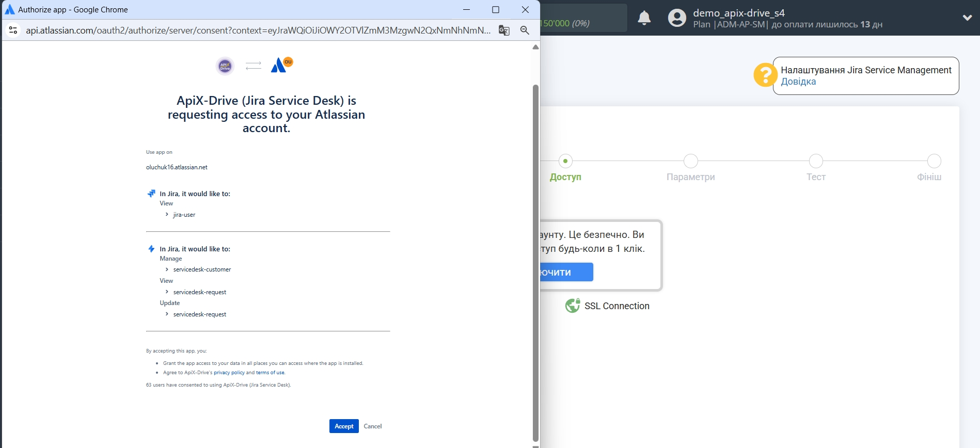Click the SSL Connection globe icon
This screenshot has width=980, height=448.
pyautogui.click(x=572, y=306)
